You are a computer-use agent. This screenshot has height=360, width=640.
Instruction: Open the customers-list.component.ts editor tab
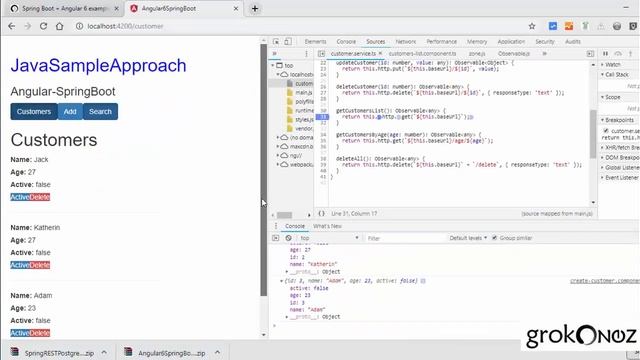click(422, 53)
